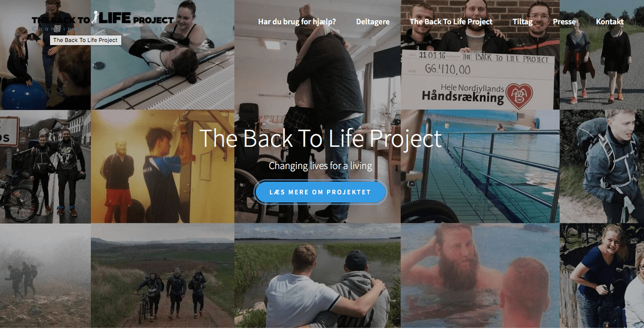Screen dimensions: 644x330
Task: Select the woman floating in pool photo
Action: tap(163, 55)
